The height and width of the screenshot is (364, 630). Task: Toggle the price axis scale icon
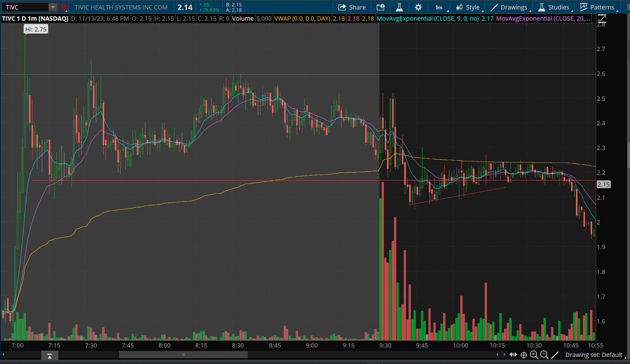tap(602, 18)
